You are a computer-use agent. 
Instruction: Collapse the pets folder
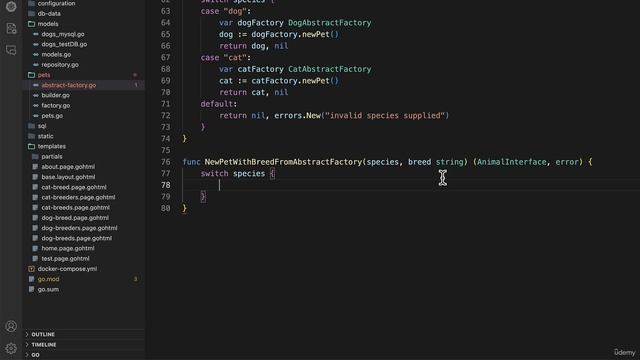pyautogui.click(x=44, y=75)
